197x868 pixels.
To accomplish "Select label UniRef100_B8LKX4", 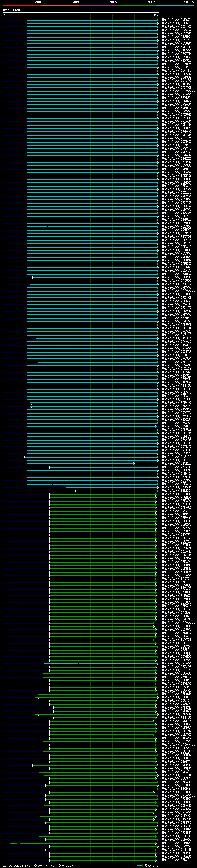I will pyautogui.click(x=177, y=491).
